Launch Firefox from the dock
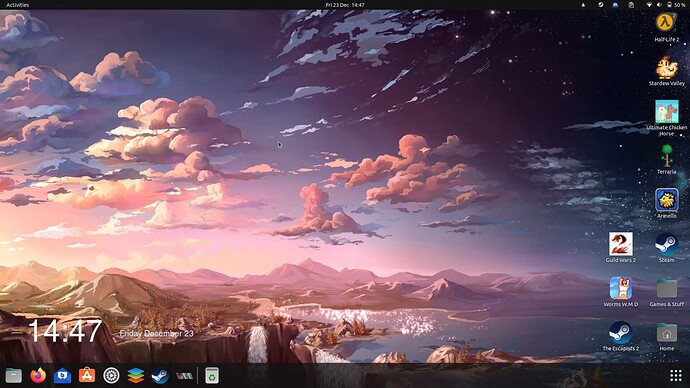Screen dimensions: 690x388 [38, 376]
